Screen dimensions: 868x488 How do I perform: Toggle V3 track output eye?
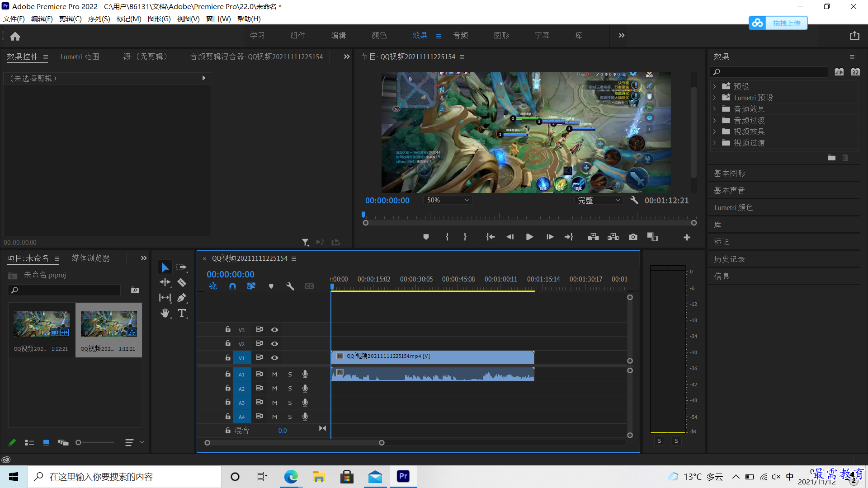coord(274,330)
